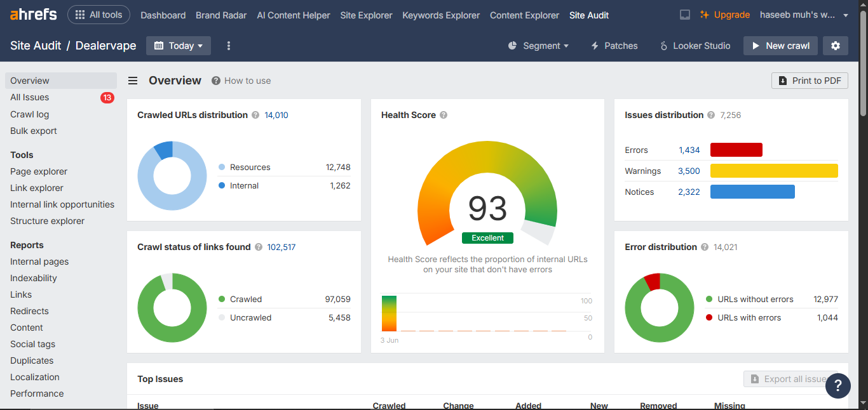Viewport: 868px width, 410px height.
Task: Click Site Audit breadcrumb link
Action: click(36, 46)
